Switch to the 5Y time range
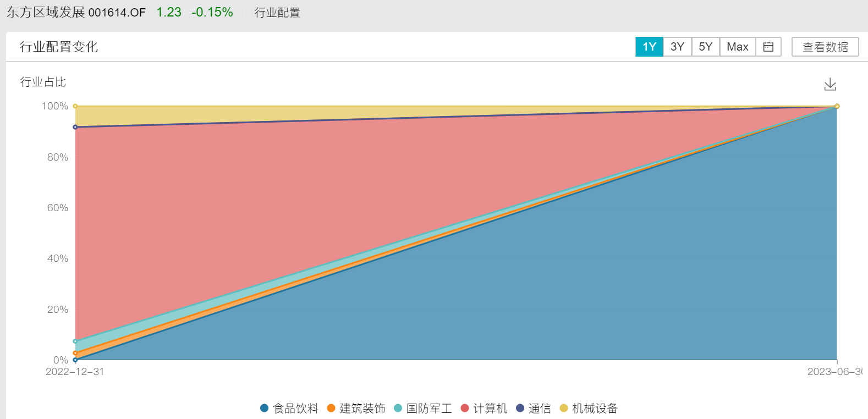The width and height of the screenshot is (868, 419). [x=706, y=47]
